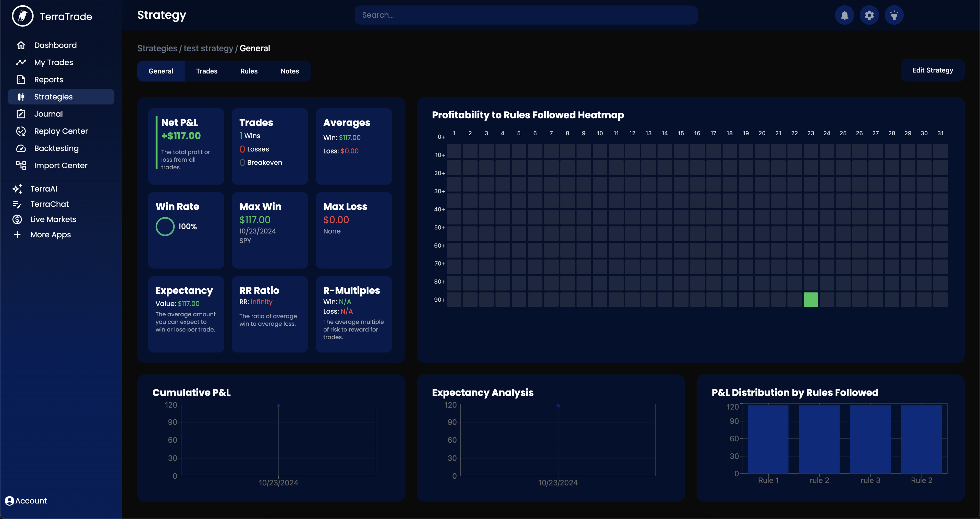Click the 10/23/2024 label under Cumulative P&L

pos(278,482)
